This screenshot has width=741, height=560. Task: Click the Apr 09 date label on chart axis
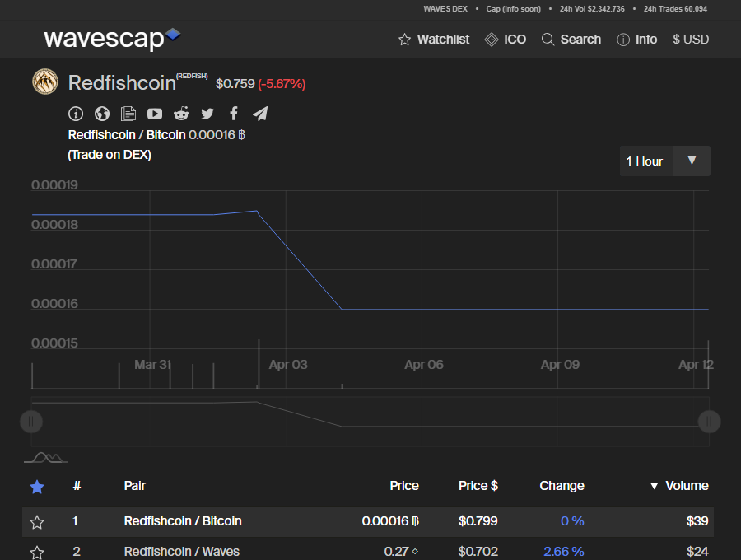click(x=560, y=365)
